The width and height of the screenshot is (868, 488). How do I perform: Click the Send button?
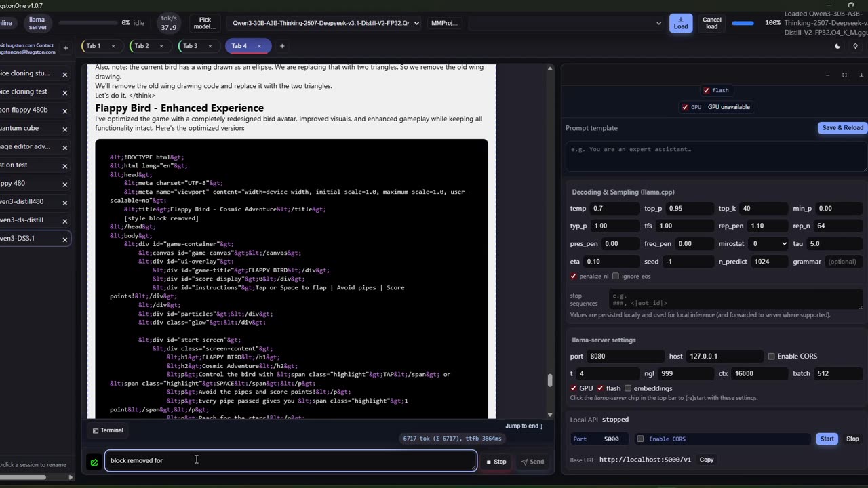tap(532, 462)
